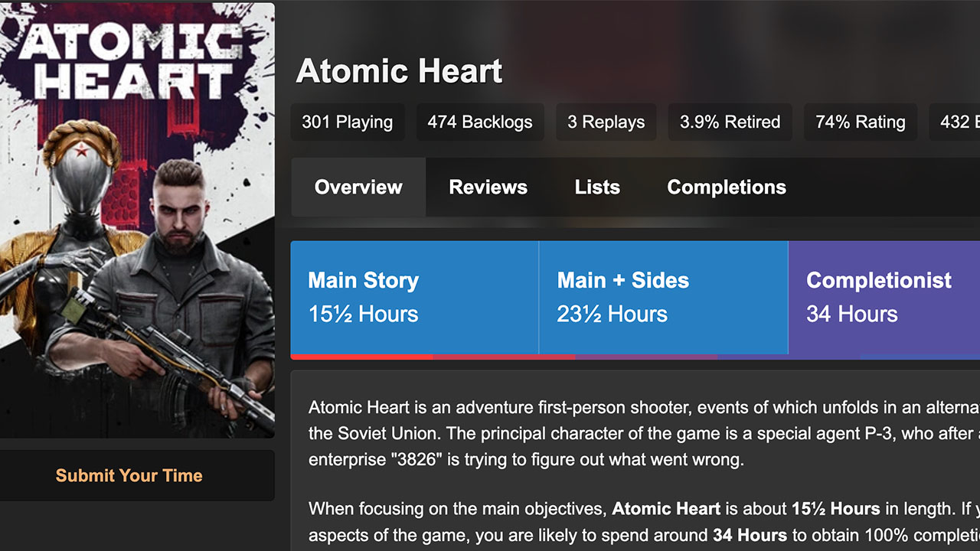View the 3 Replays stat
Screen dimensions: 980x551
pyautogui.click(x=606, y=122)
